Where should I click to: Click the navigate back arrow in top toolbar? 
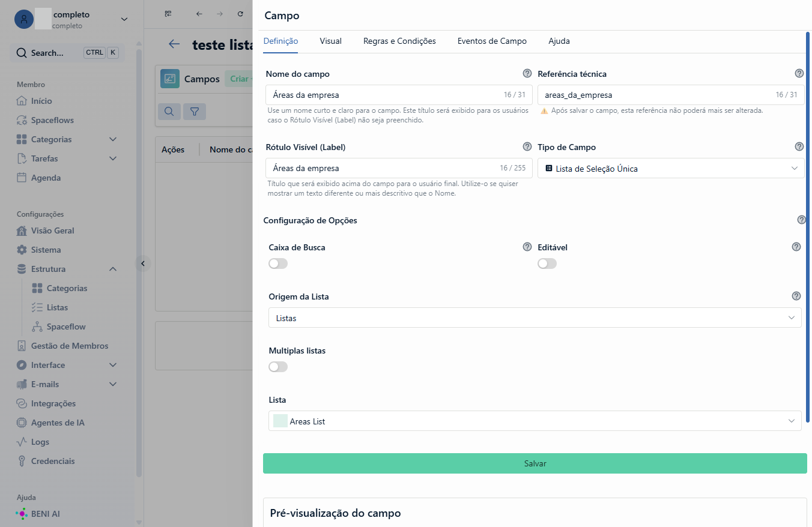[x=199, y=14]
